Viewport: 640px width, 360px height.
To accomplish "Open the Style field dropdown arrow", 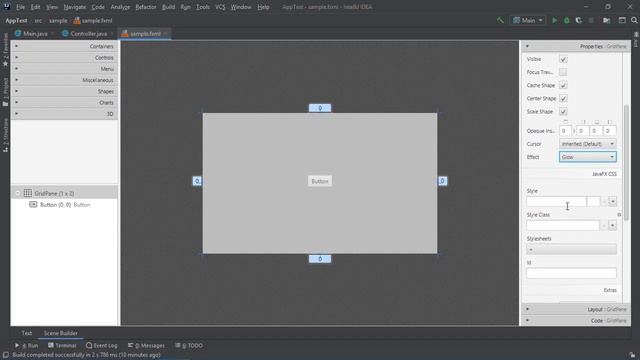I will (x=613, y=202).
